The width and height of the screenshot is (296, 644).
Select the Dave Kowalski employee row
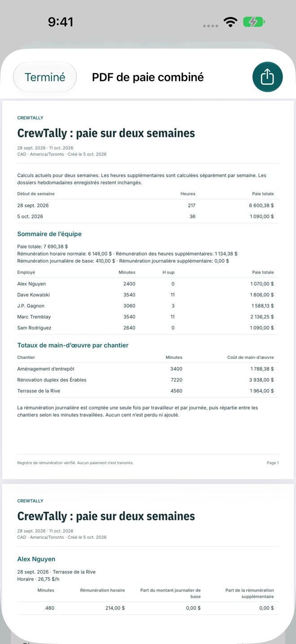tap(148, 295)
